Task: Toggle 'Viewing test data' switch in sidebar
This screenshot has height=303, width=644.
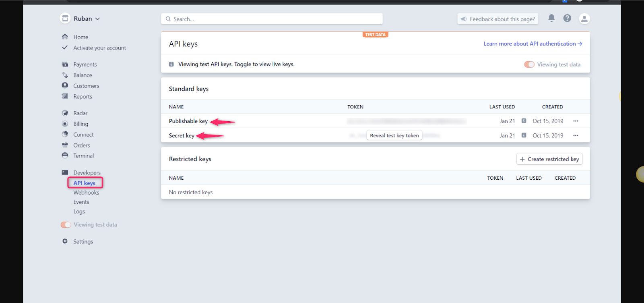Action: tap(66, 225)
